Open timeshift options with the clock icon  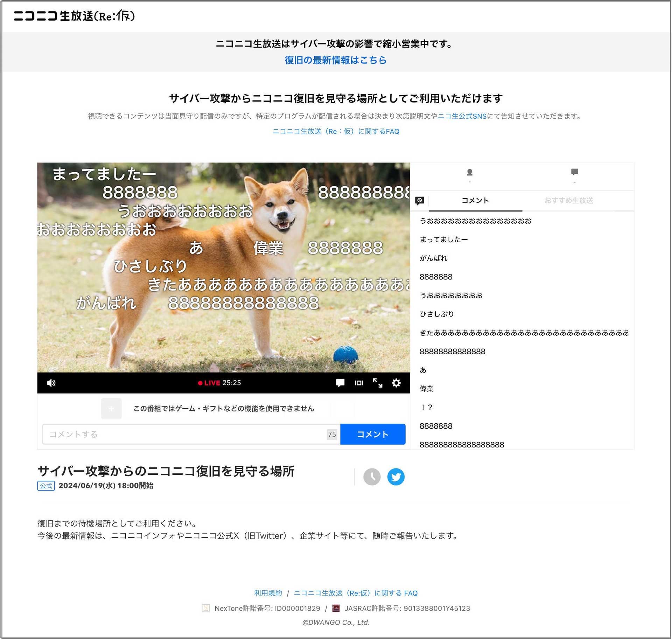coord(372,476)
